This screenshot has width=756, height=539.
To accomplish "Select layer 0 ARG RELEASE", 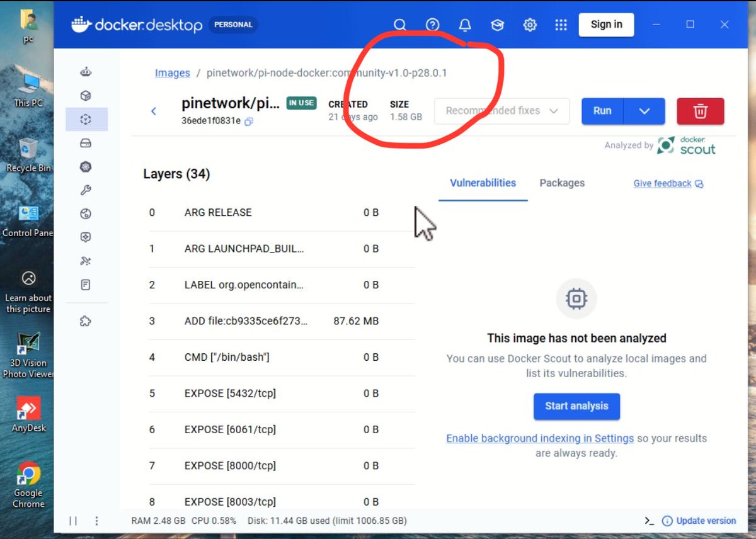I will coord(282,213).
